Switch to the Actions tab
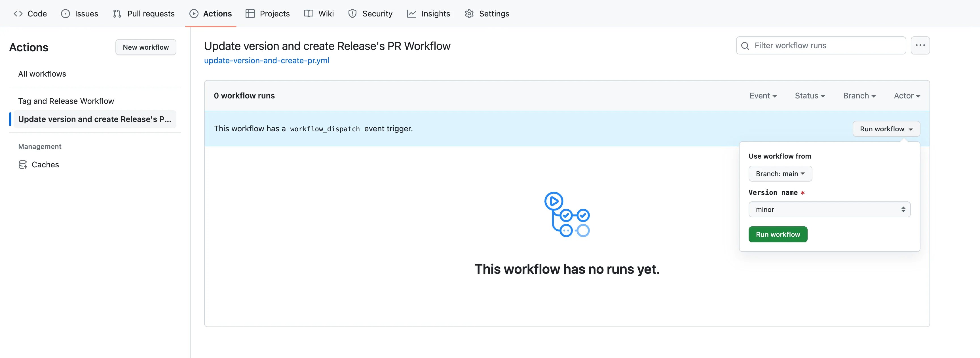 [x=211, y=14]
